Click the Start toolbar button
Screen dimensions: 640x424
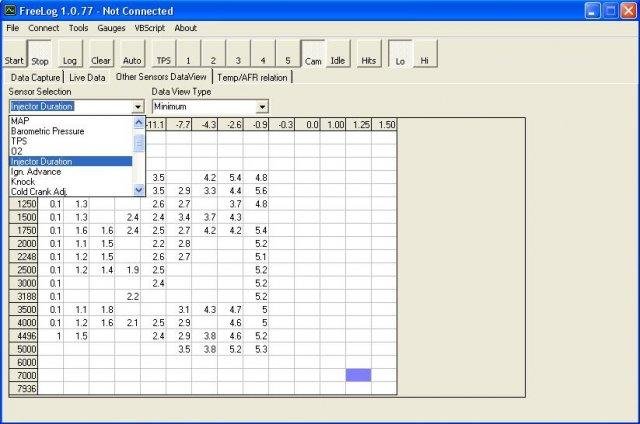point(14,53)
